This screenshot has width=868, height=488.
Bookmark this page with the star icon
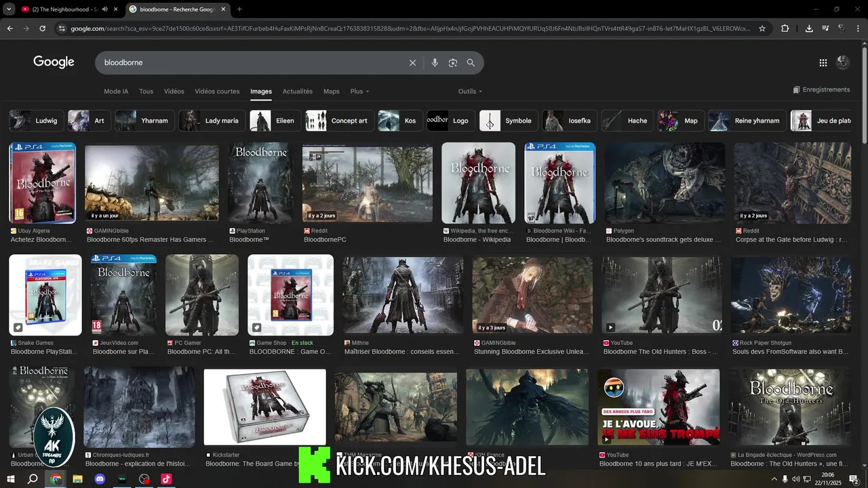[762, 28]
